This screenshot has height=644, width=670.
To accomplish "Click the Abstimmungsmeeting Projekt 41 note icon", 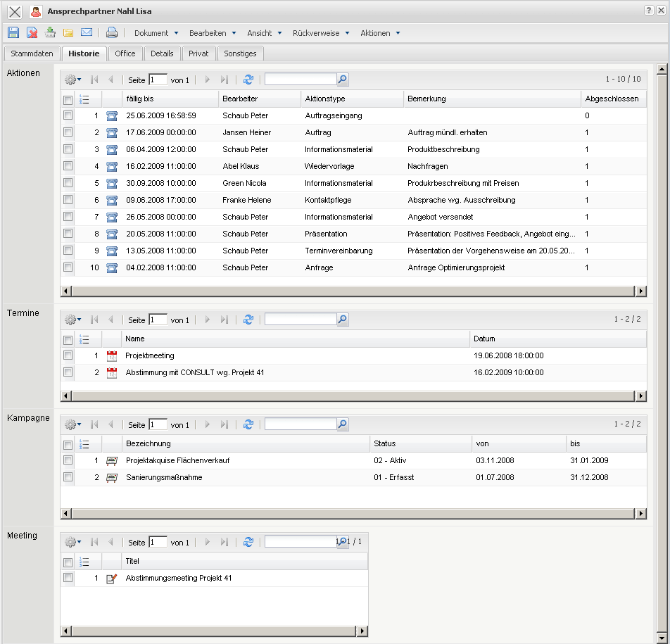I will (x=111, y=579).
